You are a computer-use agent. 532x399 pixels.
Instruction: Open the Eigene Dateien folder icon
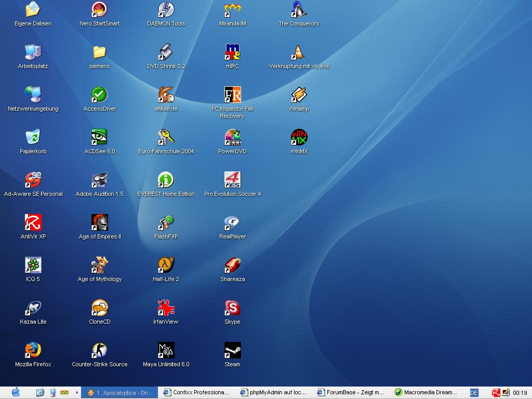(33, 9)
